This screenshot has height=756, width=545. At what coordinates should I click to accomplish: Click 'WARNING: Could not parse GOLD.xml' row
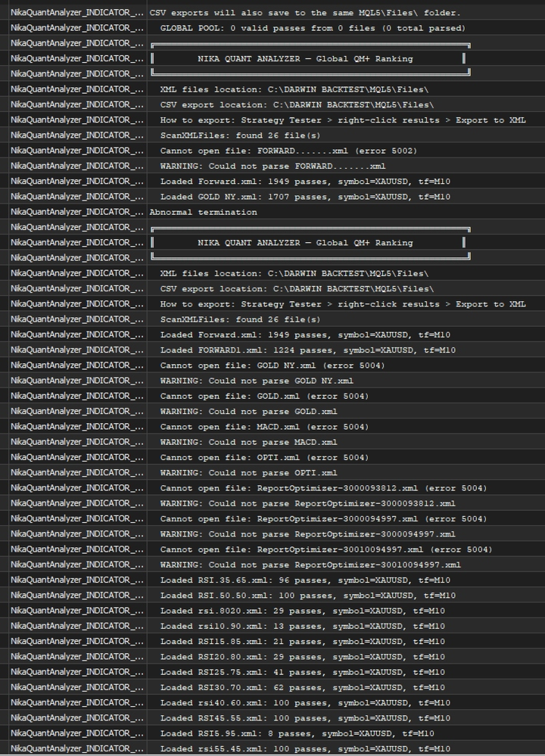pyautogui.click(x=272, y=411)
